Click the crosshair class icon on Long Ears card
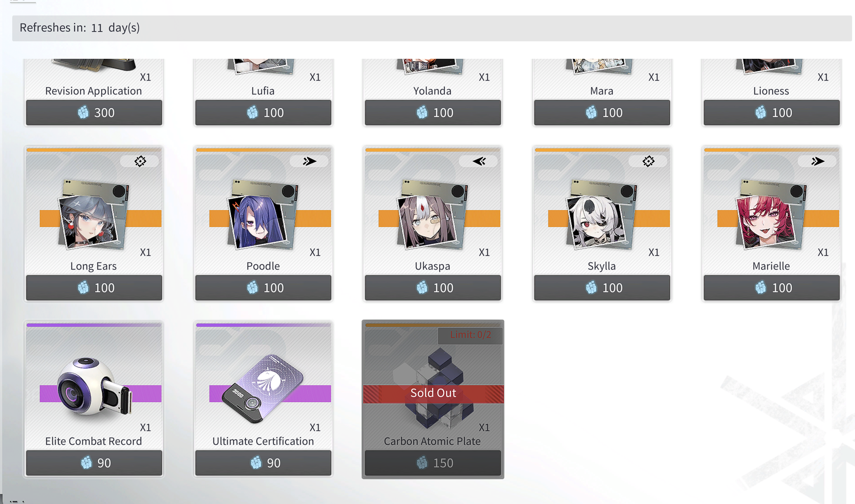 (x=140, y=161)
